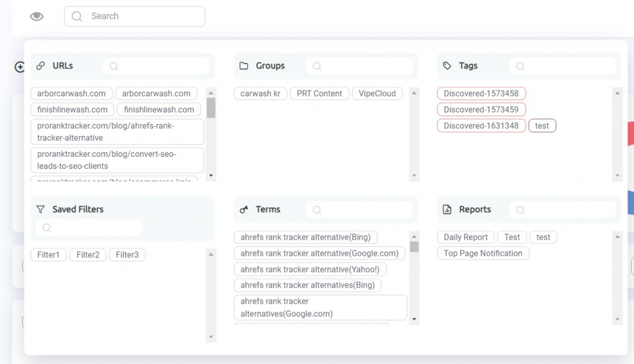634x364 pixels.
Task: Select term ahrefs rank tracker alternatives(Google.com)
Action: point(320,307)
